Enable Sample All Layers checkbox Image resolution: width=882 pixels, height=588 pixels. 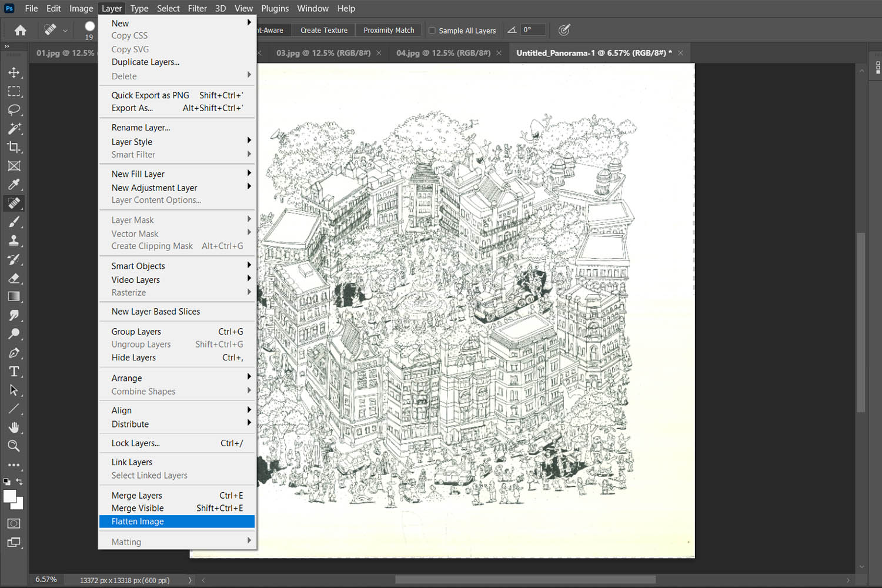coord(432,31)
